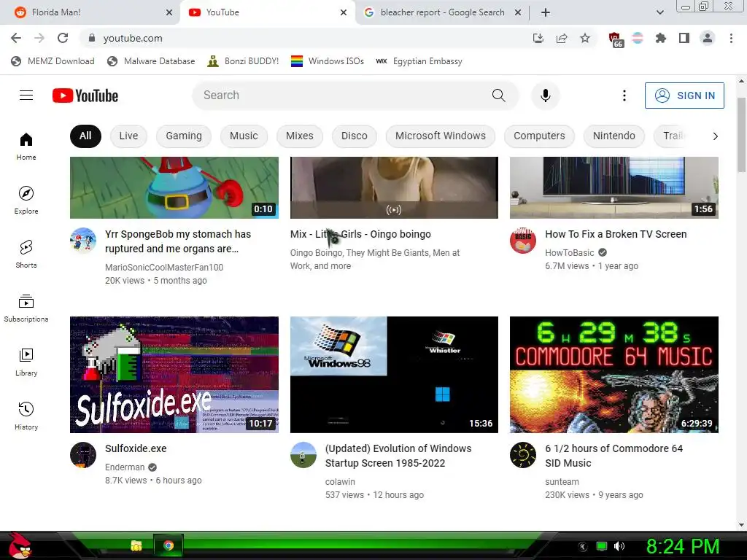Open the ad blocker extension showing 66
747x560 pixels.
point(616,39)
